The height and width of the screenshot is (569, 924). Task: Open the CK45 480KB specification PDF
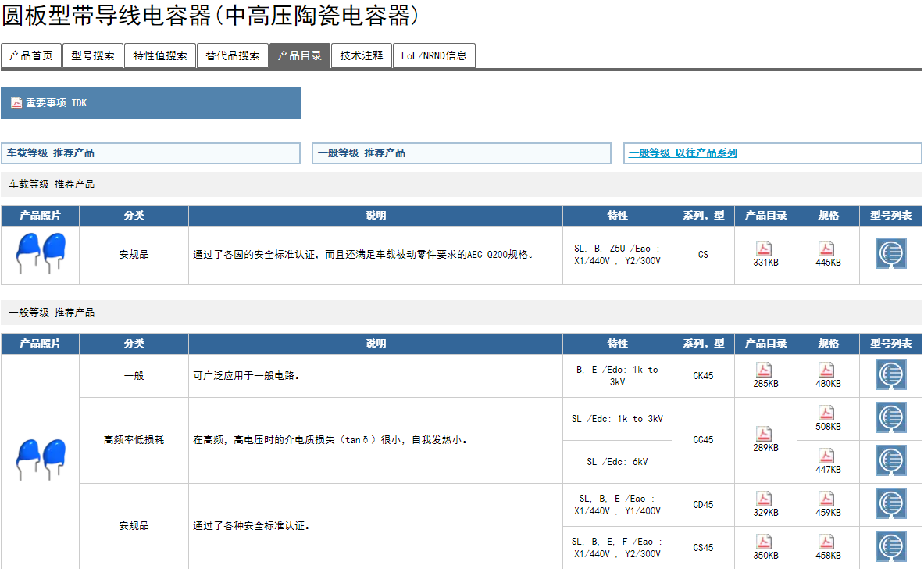coord(827,370)
